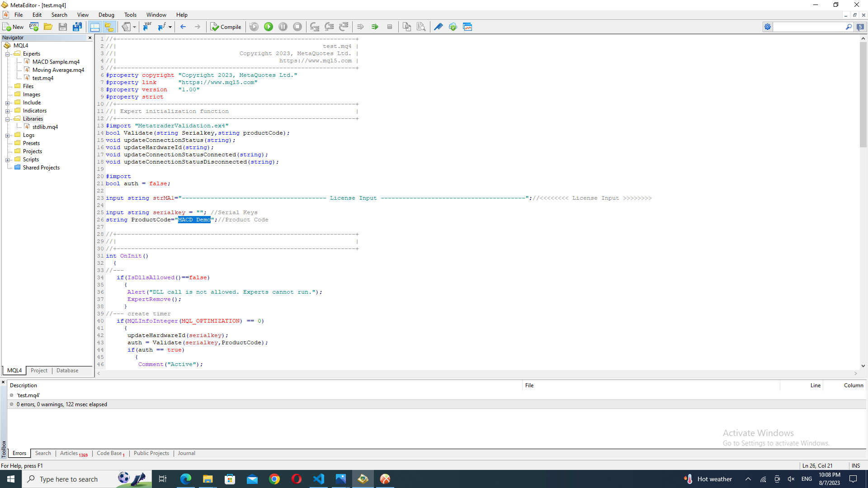The width and height of the screenshot is (868, 488).
Task: Expand the Indicators folder
Action: pos(8,111)
